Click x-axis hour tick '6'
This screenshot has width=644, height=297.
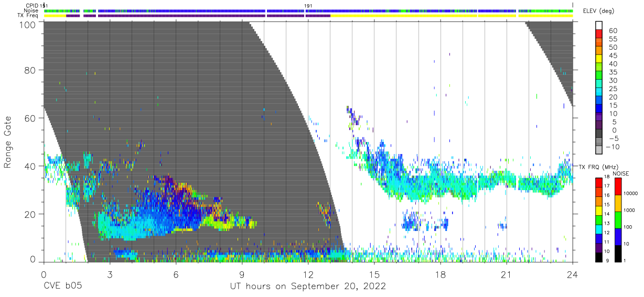tap(176, 275)
